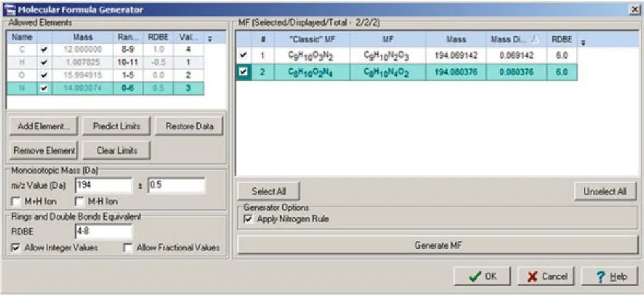This screenshot has height=296, width=644.
Task: Click the Generate MF button
Action: pos(438,245)
